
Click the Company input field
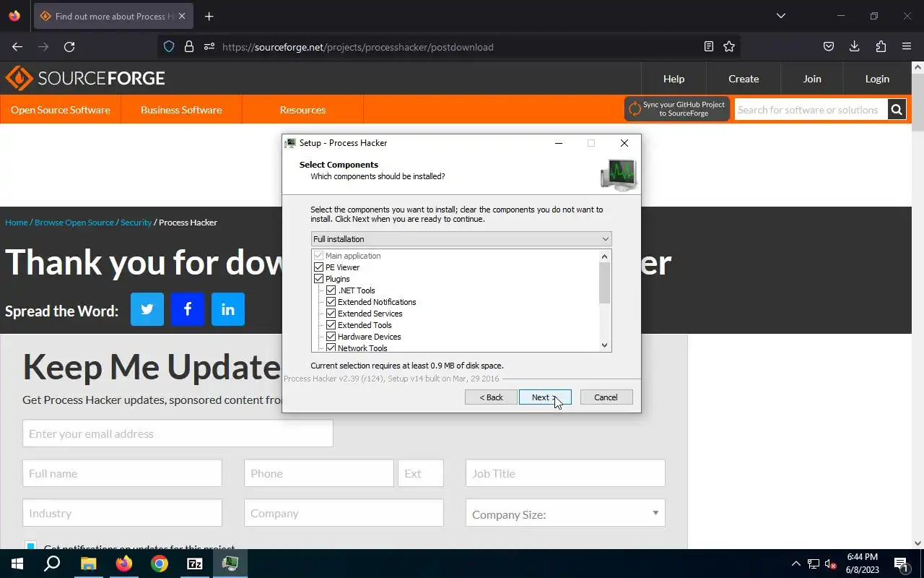coord(344,513)
